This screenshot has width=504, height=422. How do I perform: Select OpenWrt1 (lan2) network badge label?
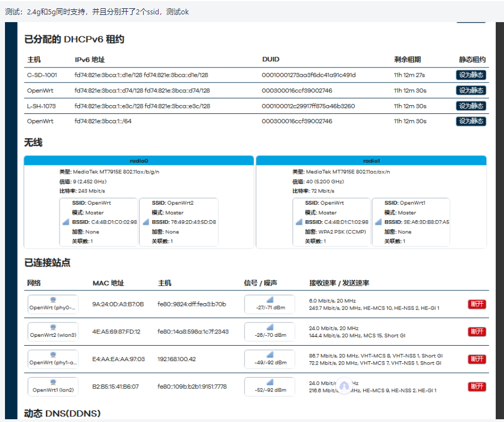coord(53,390)
